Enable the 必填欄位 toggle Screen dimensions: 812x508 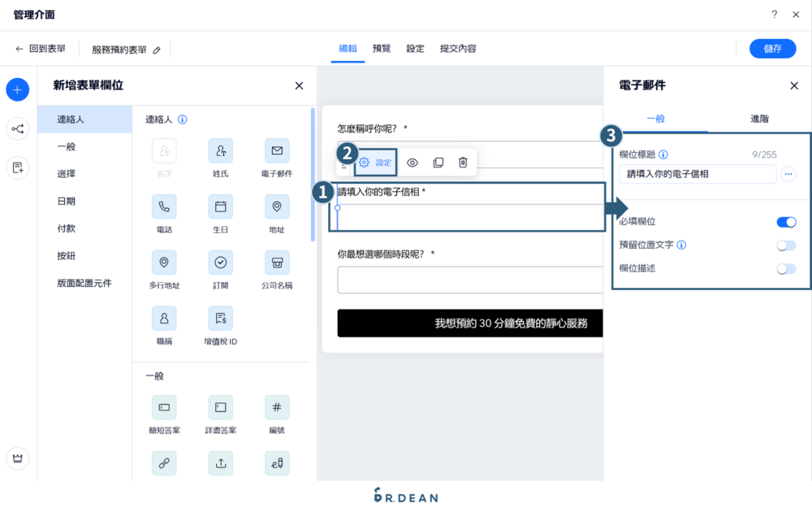pyautogui.click(x=785, y=221)
